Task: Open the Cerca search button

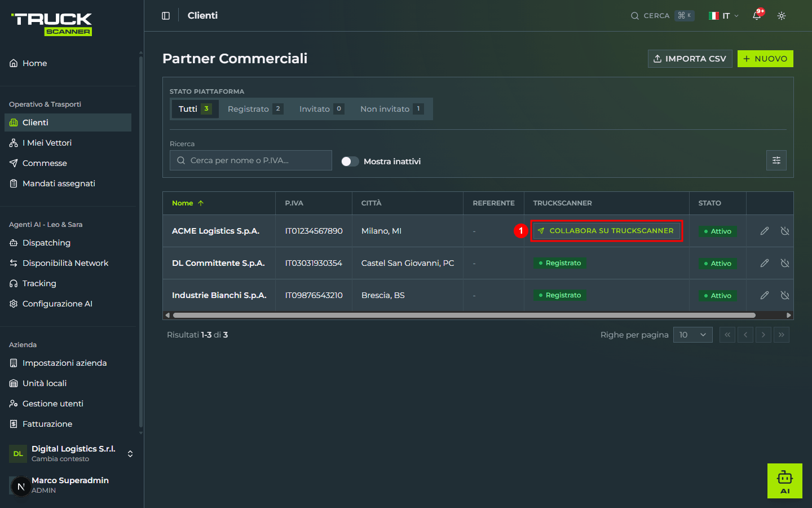Action: tap(663, 16)
